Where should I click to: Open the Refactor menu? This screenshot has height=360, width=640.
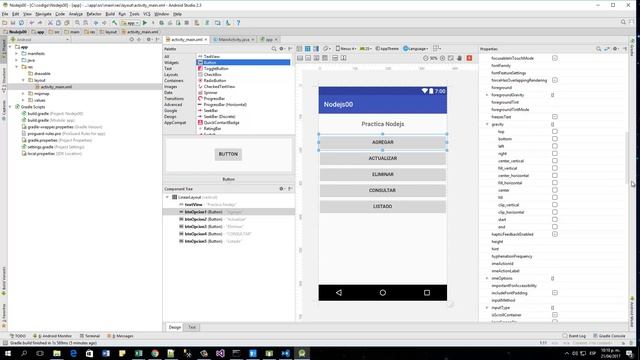[x=93, y=14]
